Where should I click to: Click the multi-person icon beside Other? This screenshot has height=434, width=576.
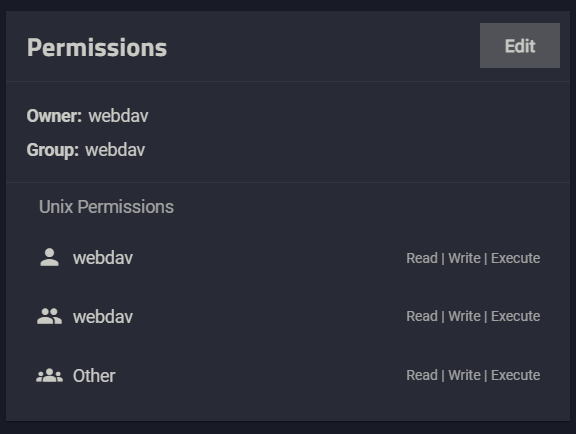click(x=49, y=375)
